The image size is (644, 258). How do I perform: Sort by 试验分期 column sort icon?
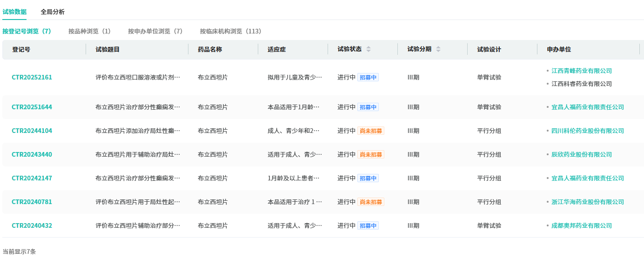(438, 49)
